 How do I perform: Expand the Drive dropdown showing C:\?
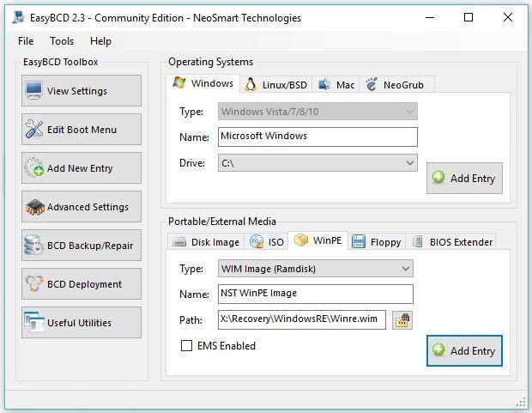[317, 162]
